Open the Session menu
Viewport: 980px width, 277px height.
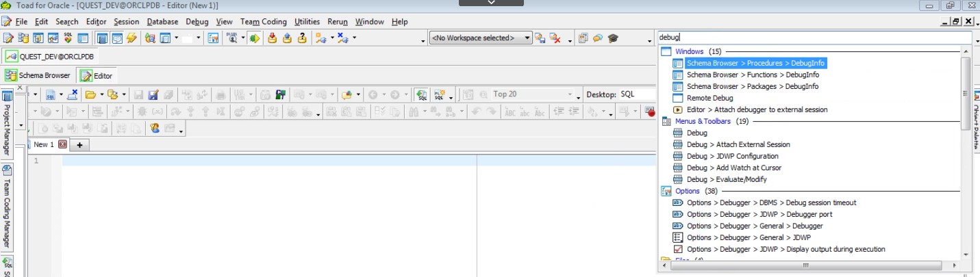tap(126, 22)
